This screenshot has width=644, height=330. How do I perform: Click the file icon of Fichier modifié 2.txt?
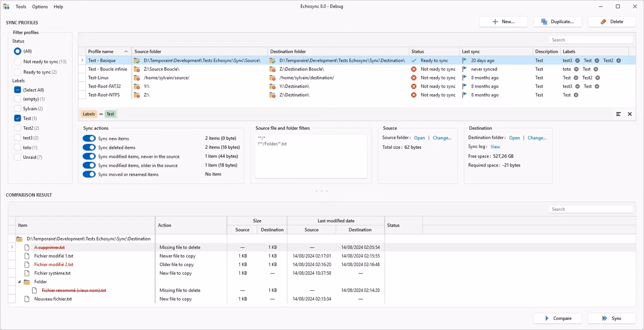(27, 265)
